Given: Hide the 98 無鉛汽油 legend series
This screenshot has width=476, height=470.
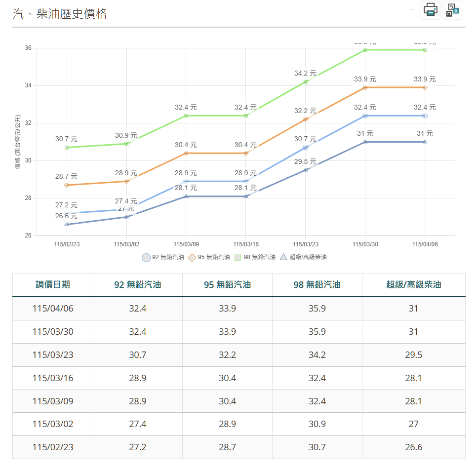Looking at the screenshot, I should (255, 257).
